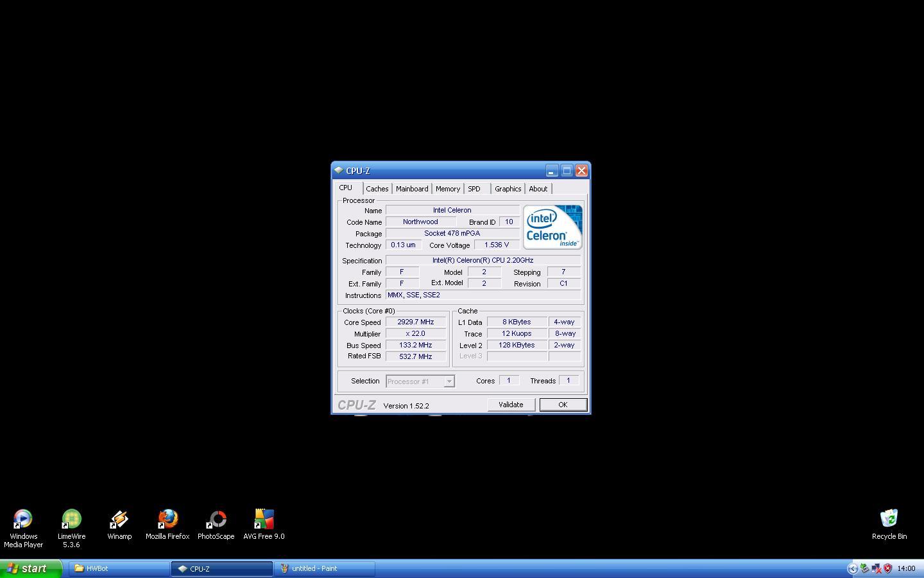Click the Stepping value '7'

[x=564, y=272]
